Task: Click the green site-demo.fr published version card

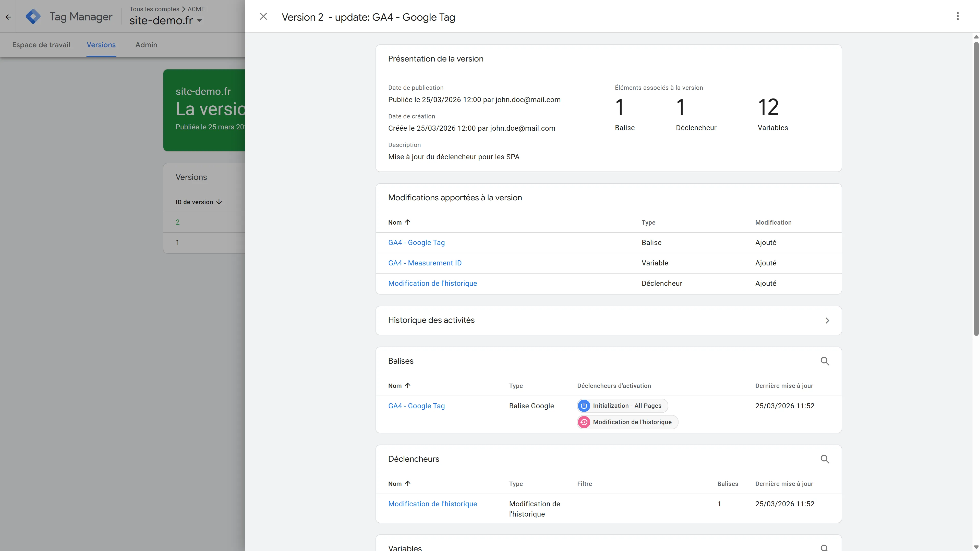Action: (x=204, y=110)
